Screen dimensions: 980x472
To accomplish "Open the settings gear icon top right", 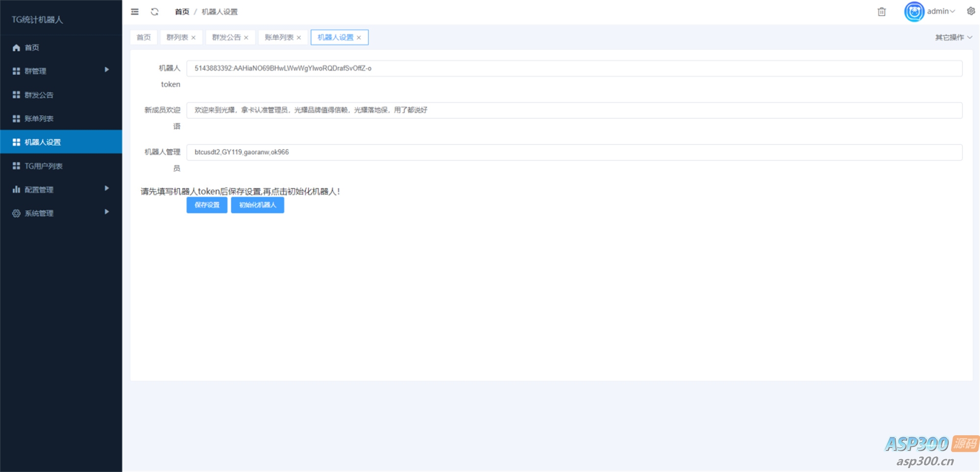I will coord(971,11).
